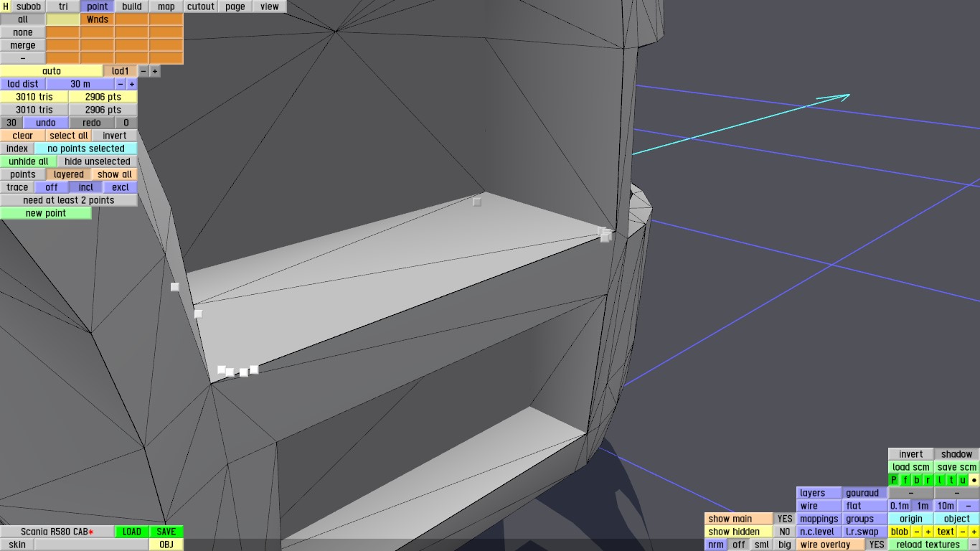The image size is (980, 551).
Task: Set grid size to 0.1m
Action: point(900,506)
